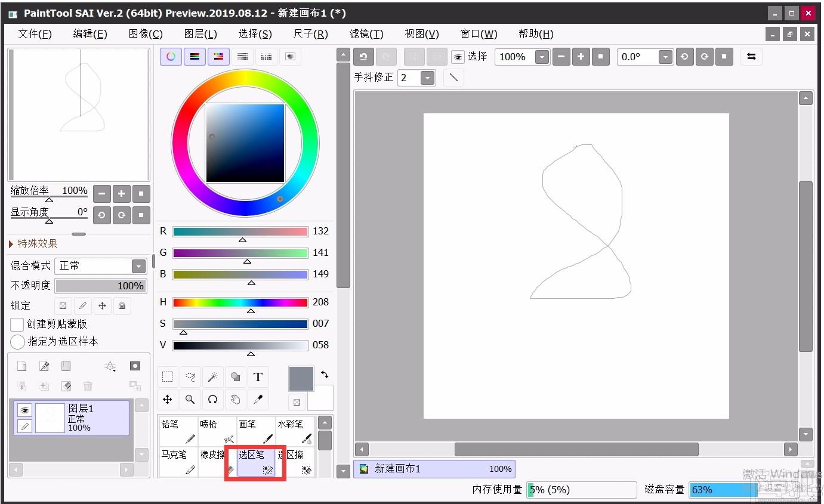Open the 手抖修正 stabilizer dropdown
Image resolution: width=824 pixels, height=504 pixels.
427,78
